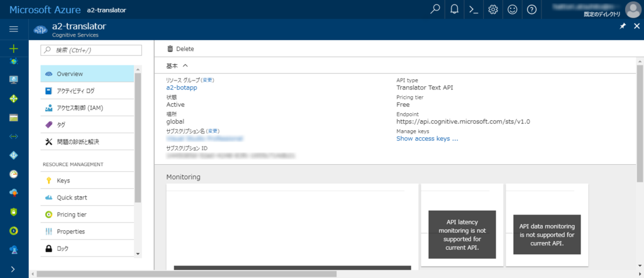
Task: Click the a2-botapp resource group link
Action: pyautogui.click(x=182, y=87)
